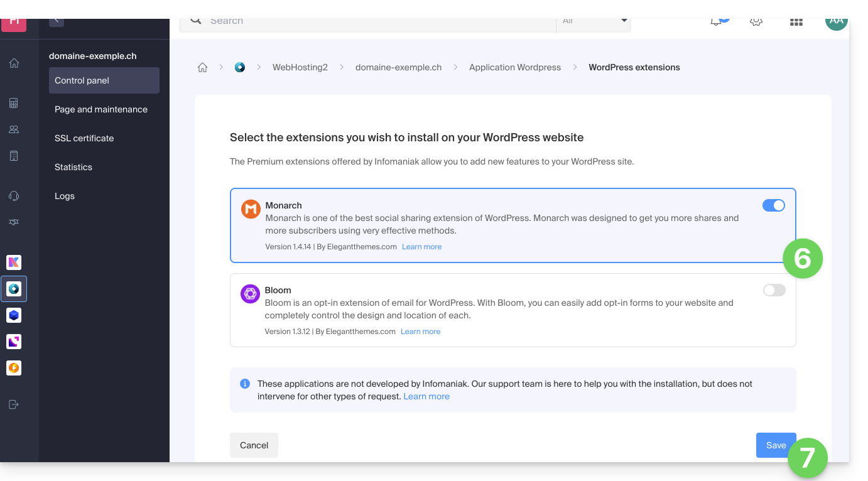Enable the Bloom extension toggle
868x481 pixels.
click(774, 290)
